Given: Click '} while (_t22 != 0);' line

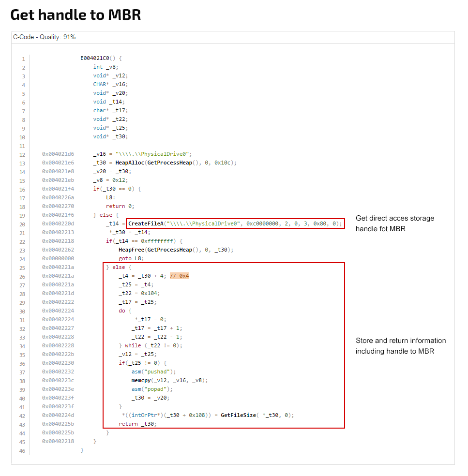Looking at the screenshot, I should coord(151,346).
